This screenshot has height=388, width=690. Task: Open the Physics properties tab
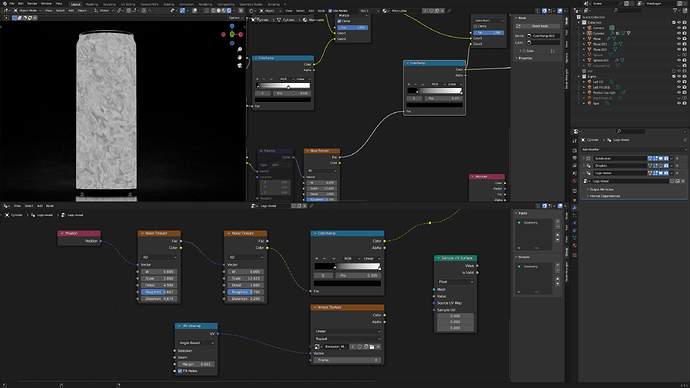pos(575,223)
